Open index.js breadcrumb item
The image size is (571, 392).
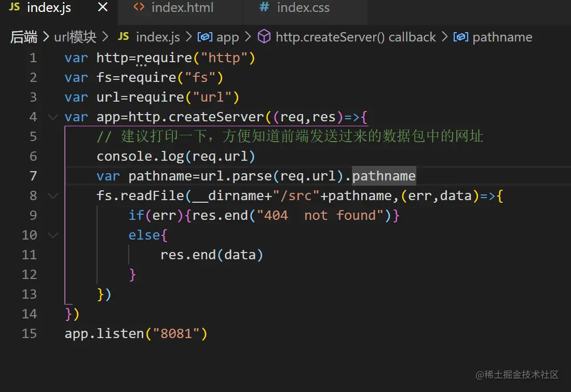(x=158, y=37)
